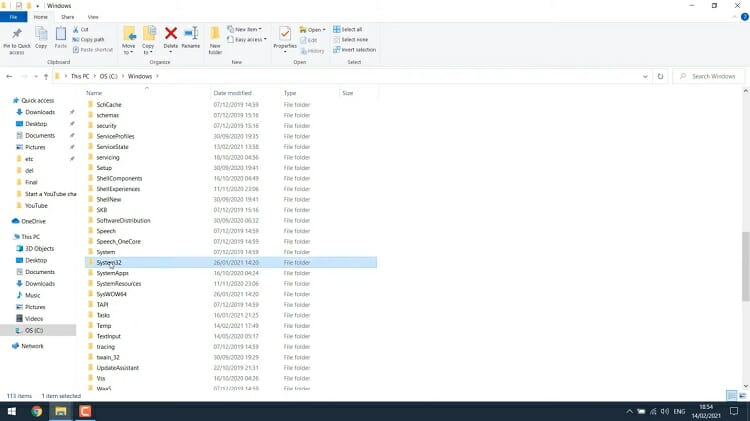
Task: Open Downloads under Quick access
Action: click(40, 112)
